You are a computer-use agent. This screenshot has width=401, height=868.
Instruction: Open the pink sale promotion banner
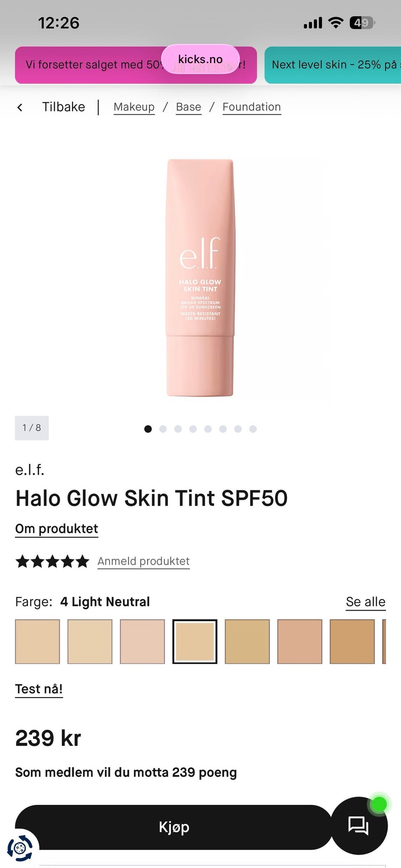[136, 65]
